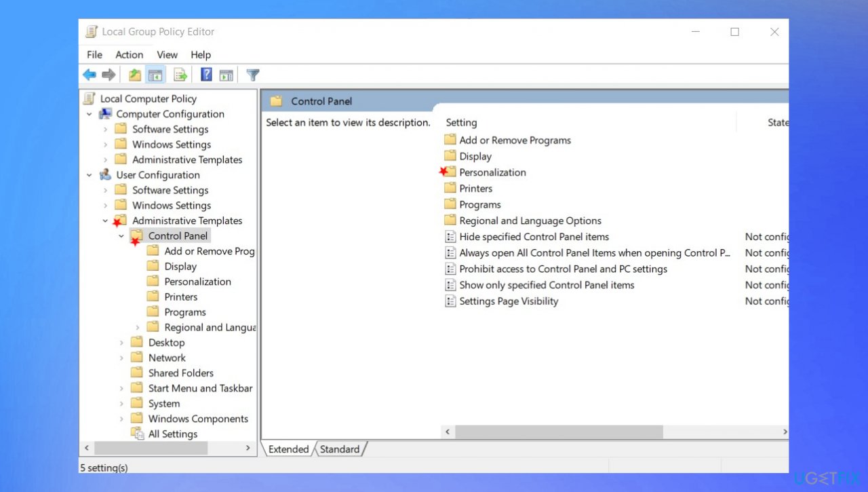868x492 pixels.
Task: Click the Prohibit access to Control Panel policy icon
Action: point(450,269)
